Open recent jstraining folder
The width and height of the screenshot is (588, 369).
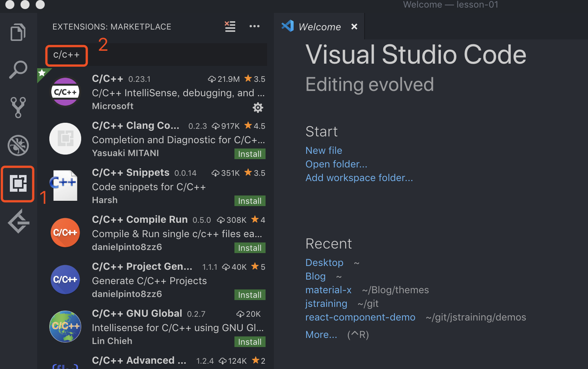pos(327,303)
